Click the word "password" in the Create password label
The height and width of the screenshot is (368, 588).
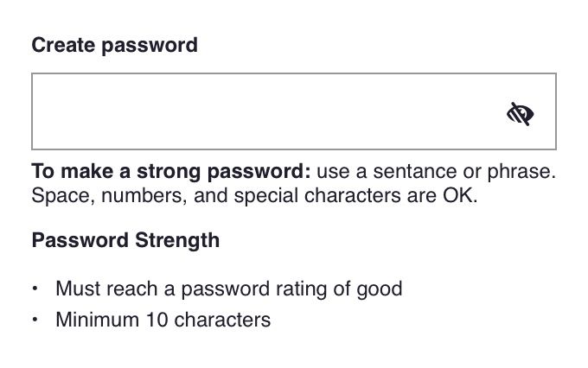coord(150,47)
